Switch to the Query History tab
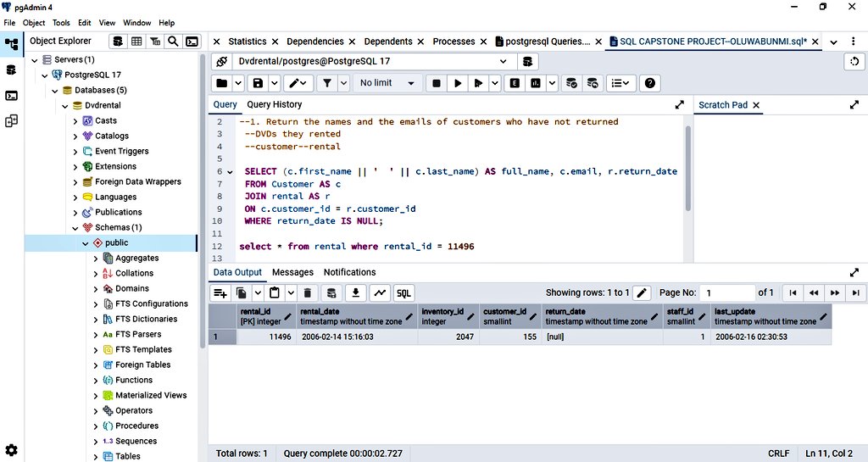Screen dimensions: 868x462 275,104
